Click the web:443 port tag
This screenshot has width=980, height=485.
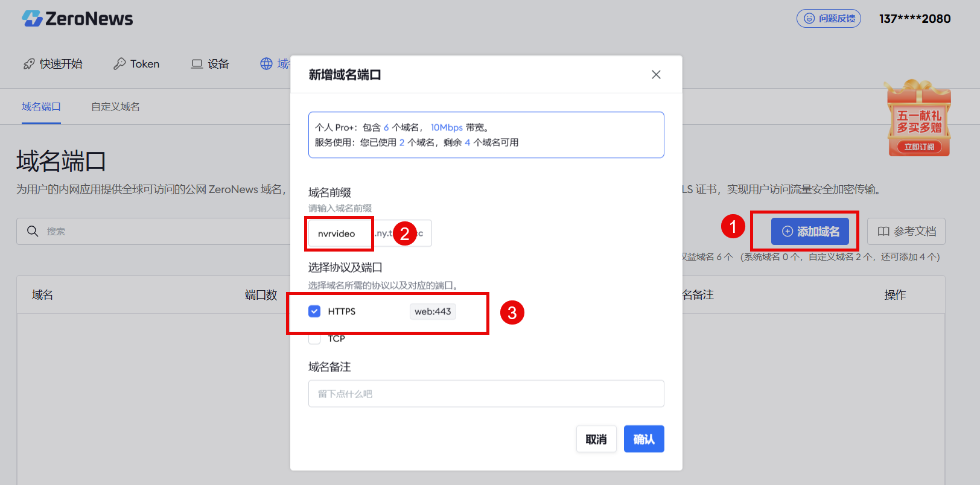pyautogui.click(x=433, y=311)
